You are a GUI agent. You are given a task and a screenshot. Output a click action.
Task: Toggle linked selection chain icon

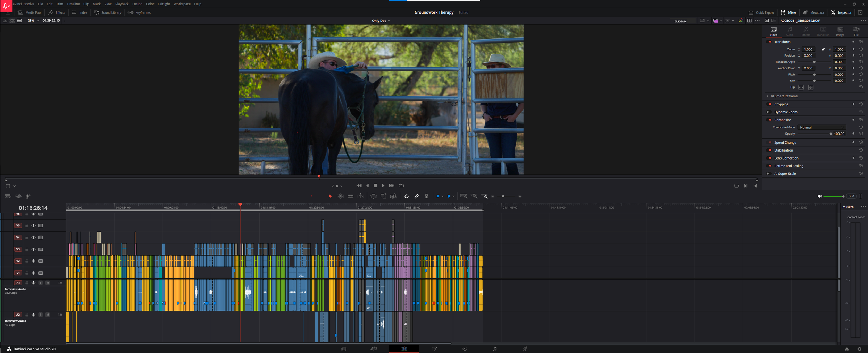(417, 196)
